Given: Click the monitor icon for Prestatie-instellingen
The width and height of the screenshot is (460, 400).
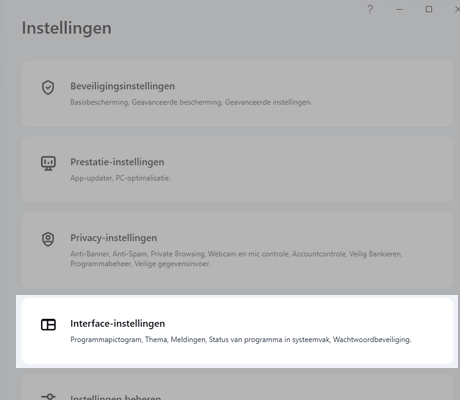Looking at the screenshot, I should 48,163.
